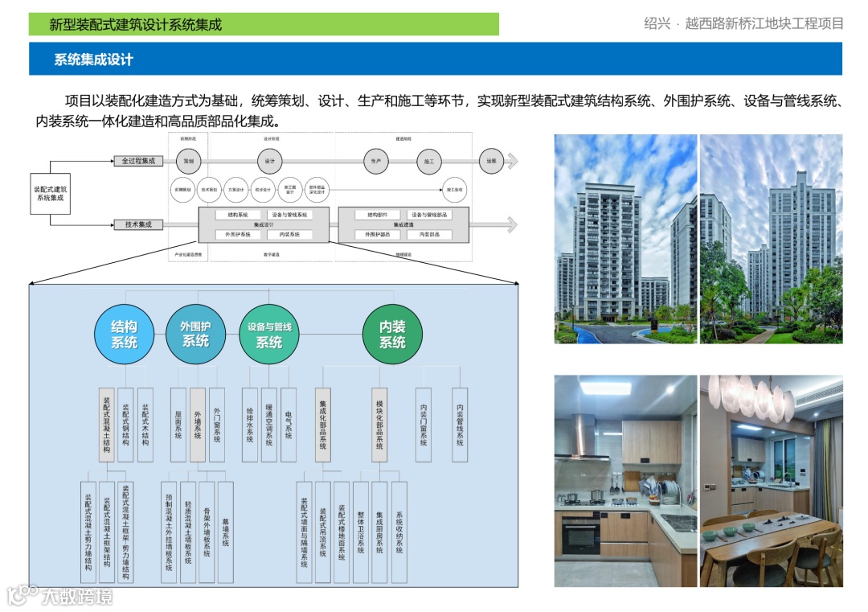868x612 pixels.
Task: Click the 设计 circle node
Action: coord(269,161)
